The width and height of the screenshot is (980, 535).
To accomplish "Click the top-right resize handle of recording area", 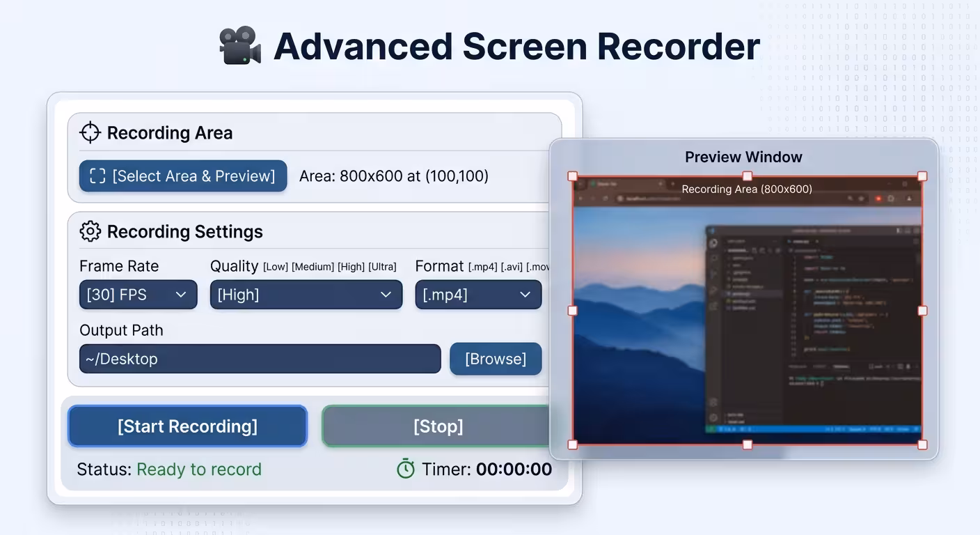I will point(922,176).
